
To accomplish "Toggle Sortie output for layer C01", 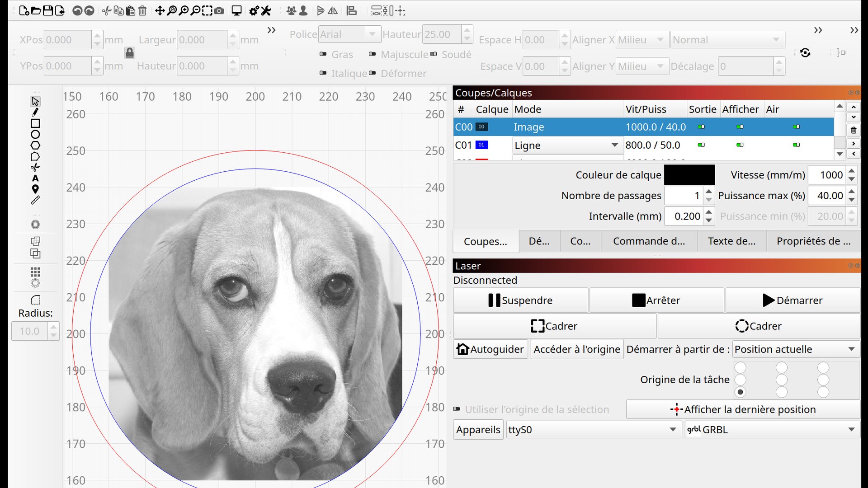I will pos(701,145).
